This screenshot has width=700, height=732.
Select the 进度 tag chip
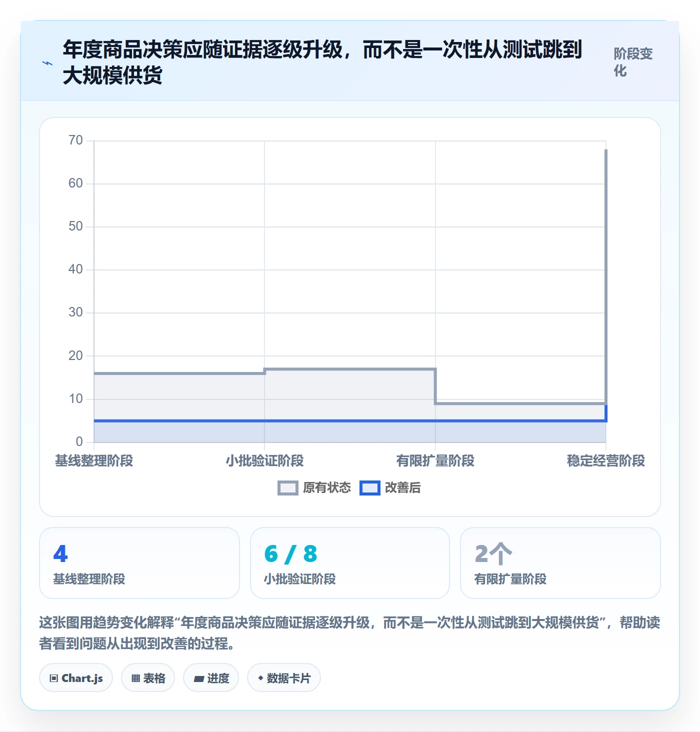(211, 678)
